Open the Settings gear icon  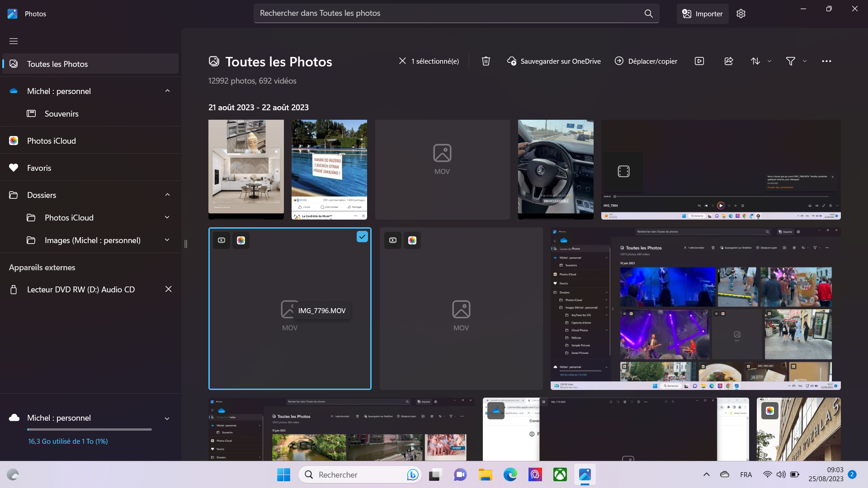coord(741,14)
